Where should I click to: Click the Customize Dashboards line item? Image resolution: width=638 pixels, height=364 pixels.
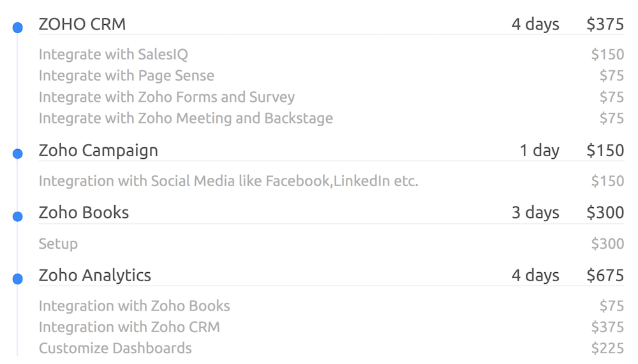(x=115, y=348)
